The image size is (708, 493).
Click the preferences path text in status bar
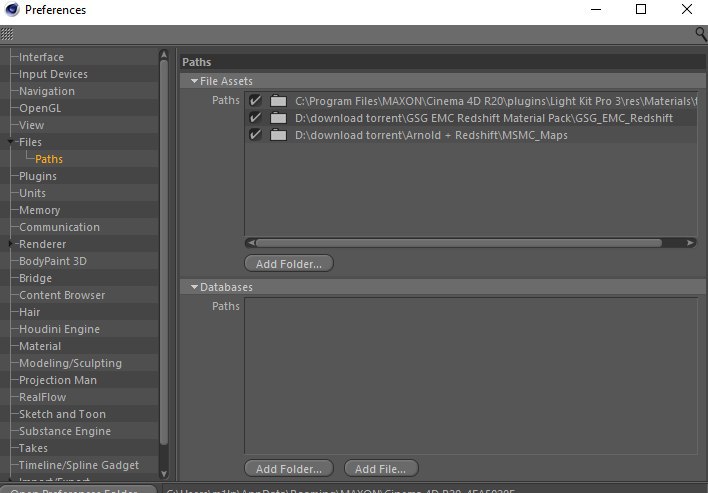340,490
